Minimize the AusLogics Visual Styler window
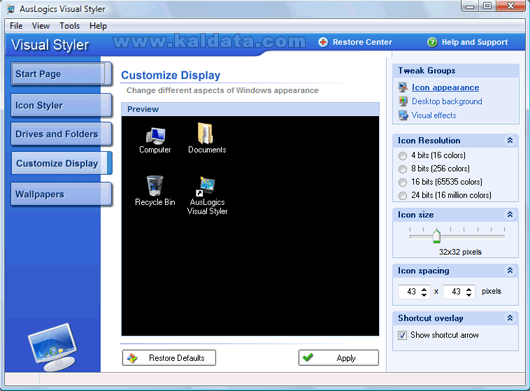 (x=470, y=6)
